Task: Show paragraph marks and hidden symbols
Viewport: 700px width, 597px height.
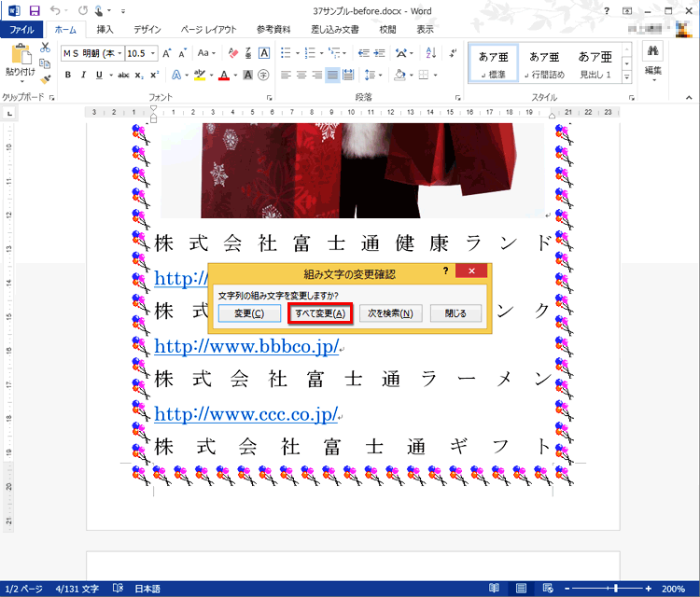Action: tap(453, 53)
